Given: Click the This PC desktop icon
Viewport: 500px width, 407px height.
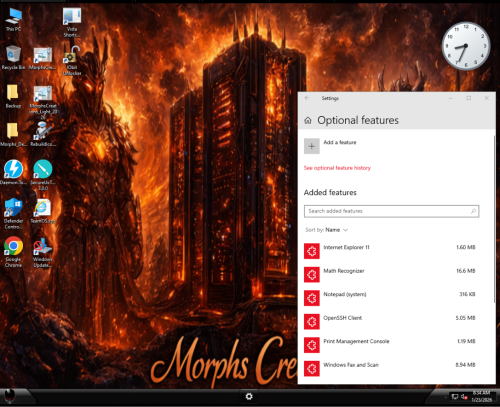Looking at the screenshot, I should tap(13, 20).
